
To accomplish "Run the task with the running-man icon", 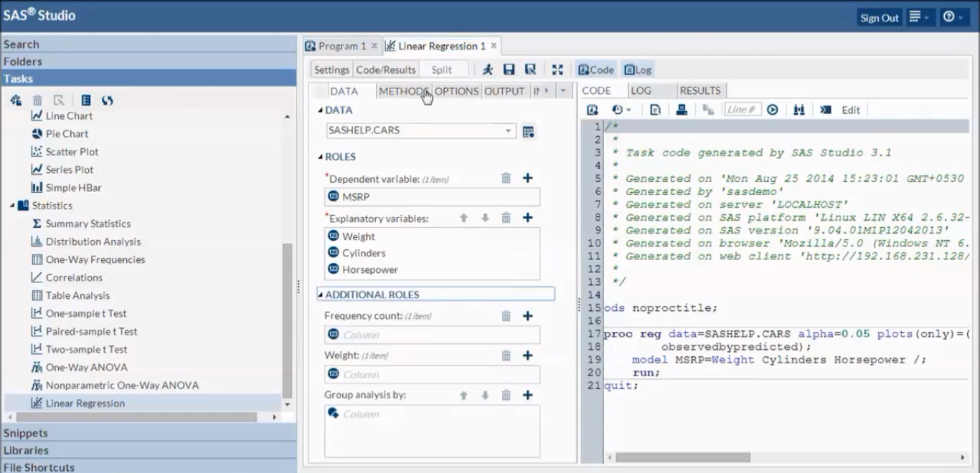I will (488, 70).
